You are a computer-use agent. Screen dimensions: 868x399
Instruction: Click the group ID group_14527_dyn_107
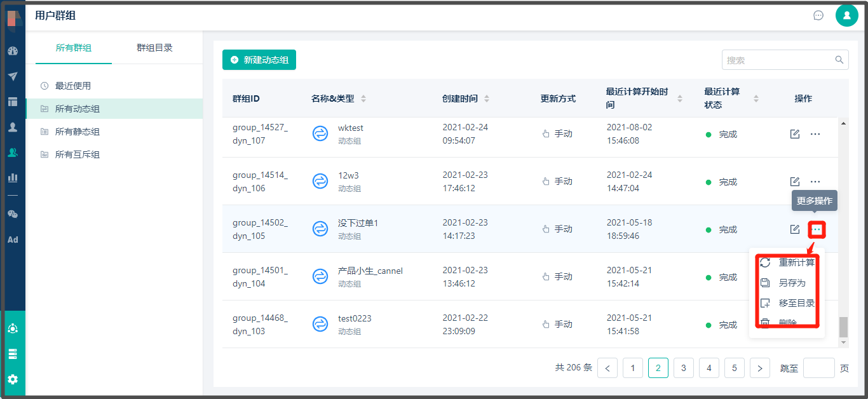(260, 134)
